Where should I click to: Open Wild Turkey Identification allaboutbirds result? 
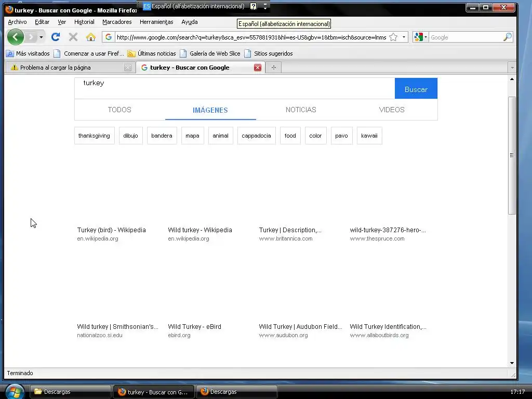point(388,327)
